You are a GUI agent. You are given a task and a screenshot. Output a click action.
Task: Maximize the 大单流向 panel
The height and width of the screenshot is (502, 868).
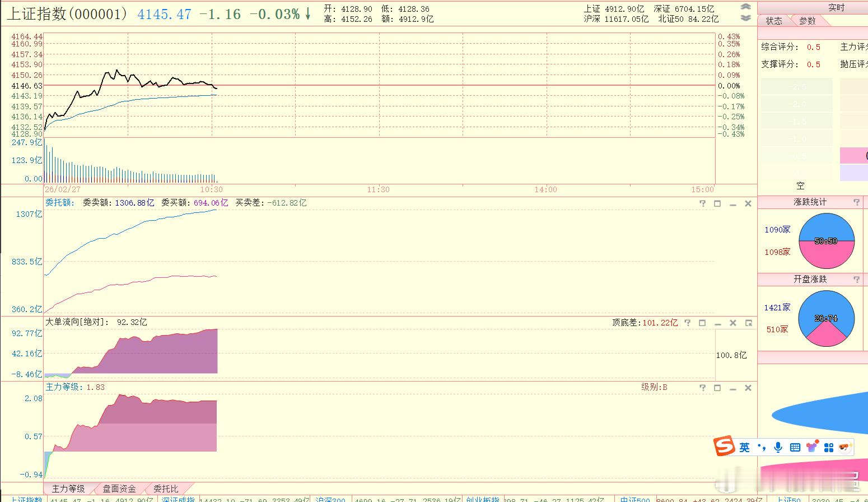pos(702,323)
